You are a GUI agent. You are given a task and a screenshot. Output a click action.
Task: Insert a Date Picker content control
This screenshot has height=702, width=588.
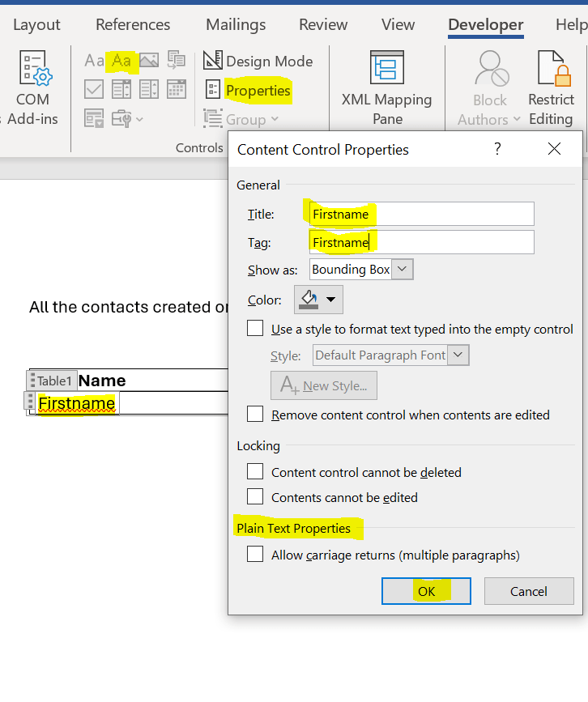pos(176,89)
